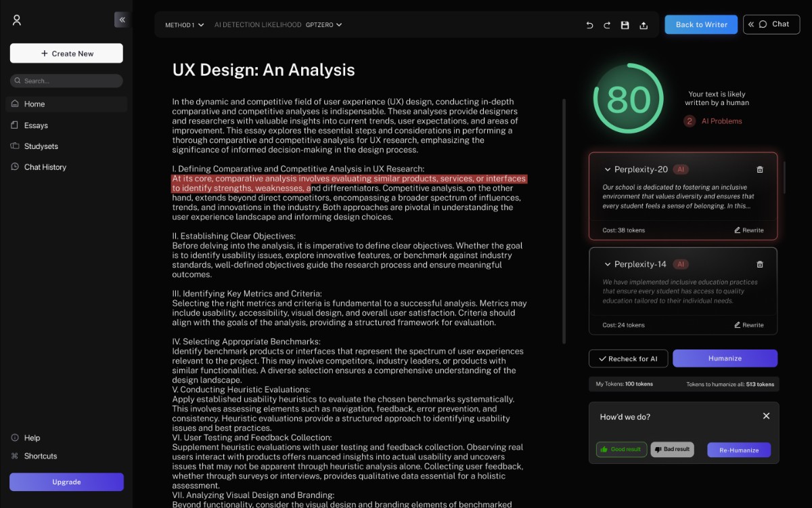Click Back to Writer

701,24
